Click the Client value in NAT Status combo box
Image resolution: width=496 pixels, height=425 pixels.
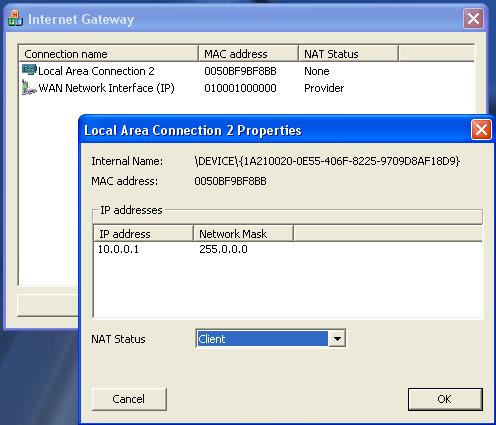click(262, 339)
